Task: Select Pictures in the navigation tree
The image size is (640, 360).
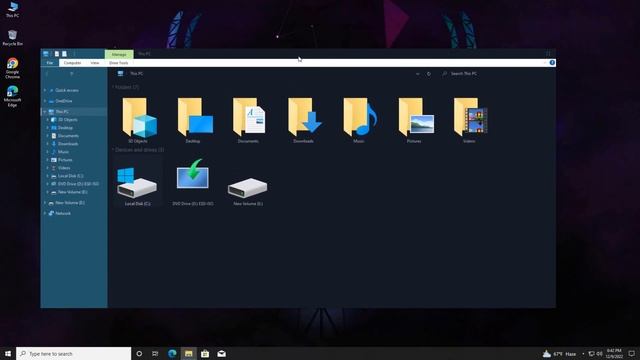Action: [65, 160]
